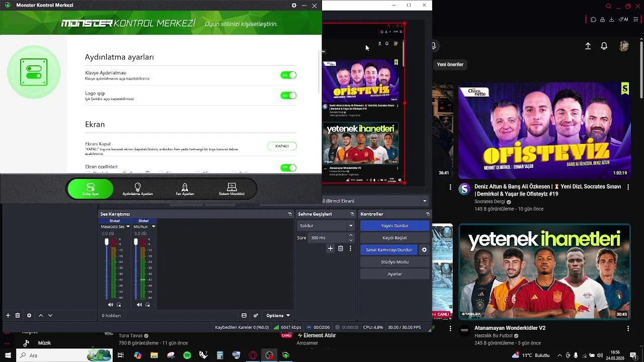Image resolution: width=644 pixels, height=362 pixels.
Task: Toggle the Klavye Aydınlatması switch
Action: 288,75
